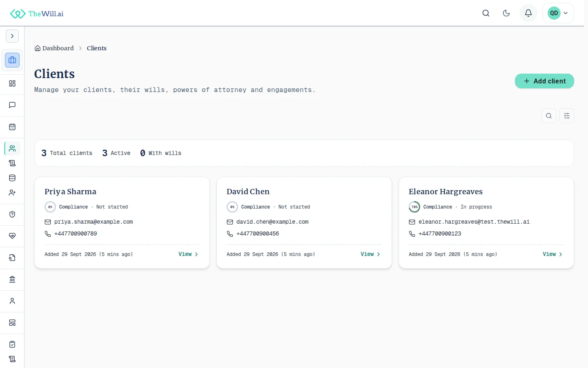Open the layout panels icon in sidebar
The height and width of the screenshot is (368, 588).
12,323
